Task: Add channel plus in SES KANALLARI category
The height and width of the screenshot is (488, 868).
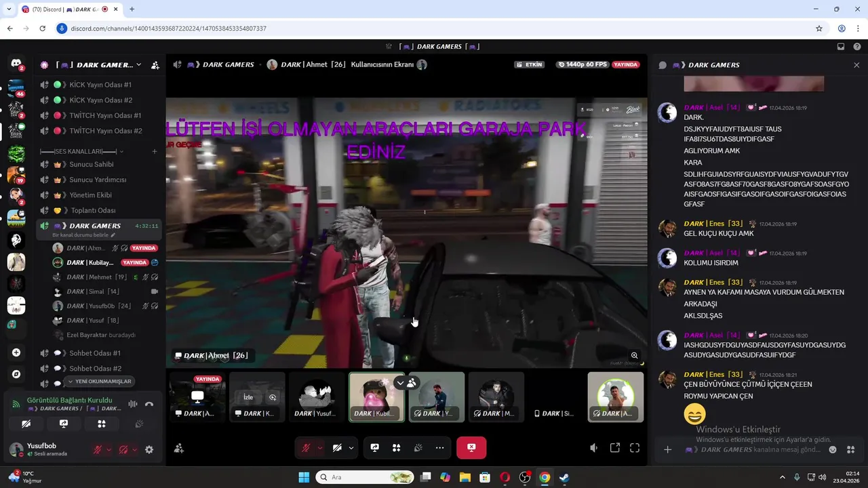Action: click(155, 151)
